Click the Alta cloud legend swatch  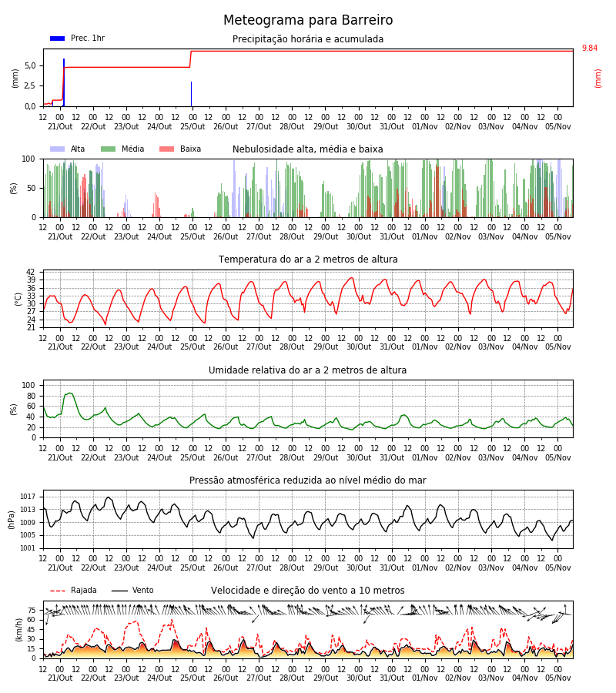click(x=58, y=149)
